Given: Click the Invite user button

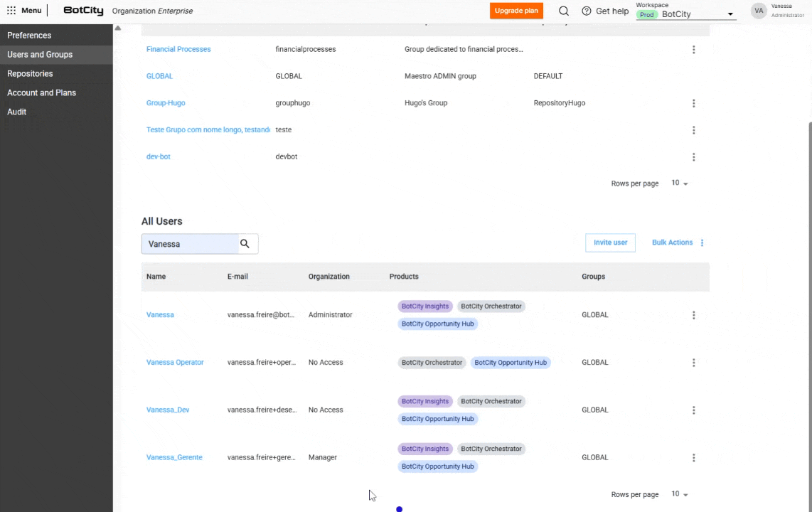Looking at the screenshot, I should tap(610, 242).
